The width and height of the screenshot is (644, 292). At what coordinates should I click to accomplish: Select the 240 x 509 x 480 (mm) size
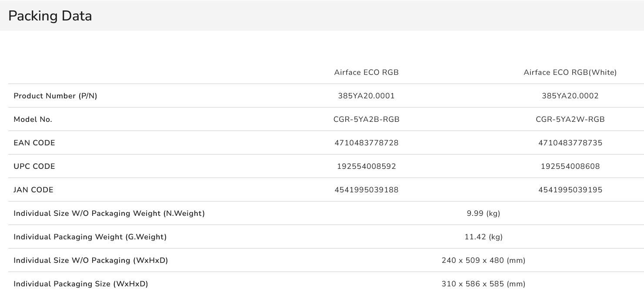point(483,261)
